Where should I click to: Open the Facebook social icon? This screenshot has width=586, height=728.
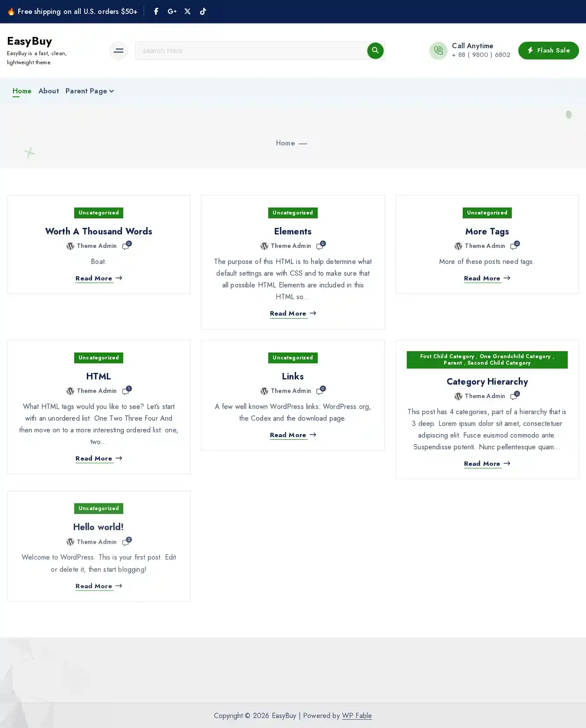click(156, 11)
